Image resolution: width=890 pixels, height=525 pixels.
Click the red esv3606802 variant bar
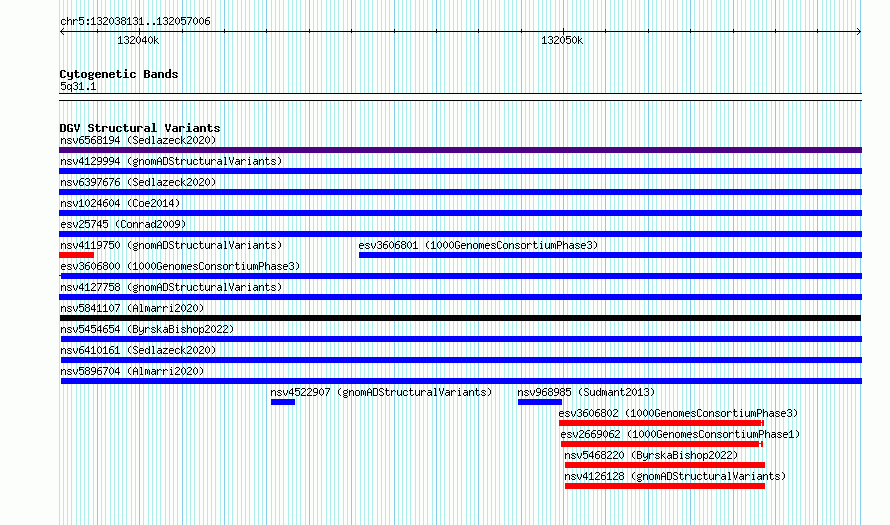[x=661, y=423]
